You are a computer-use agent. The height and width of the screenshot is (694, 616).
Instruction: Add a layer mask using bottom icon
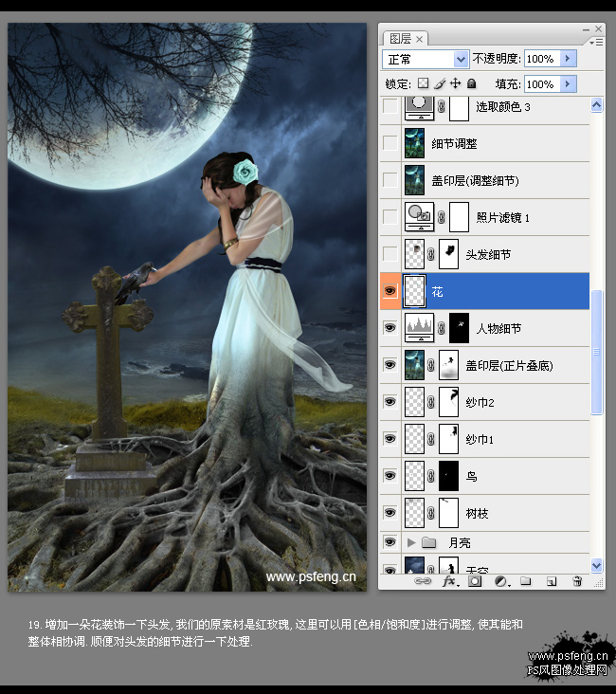click(475, 581)
